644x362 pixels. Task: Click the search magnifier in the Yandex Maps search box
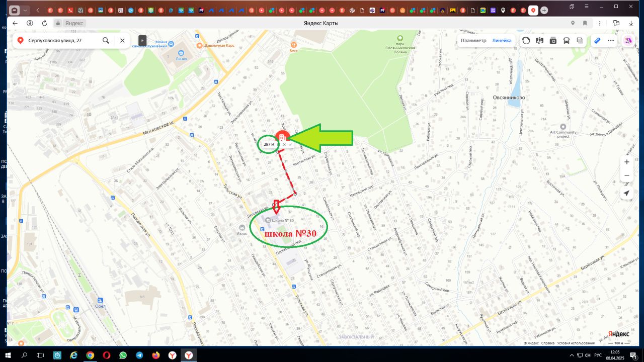106,40
